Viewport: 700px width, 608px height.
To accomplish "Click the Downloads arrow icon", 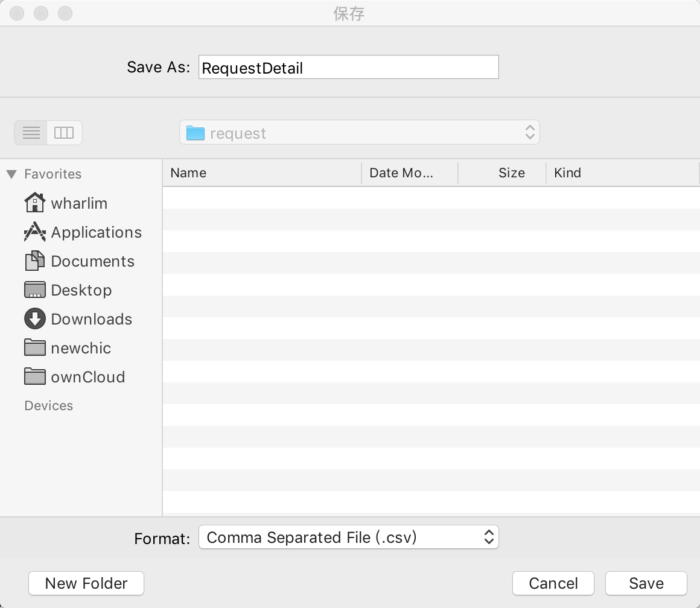I will pos(35,319).
